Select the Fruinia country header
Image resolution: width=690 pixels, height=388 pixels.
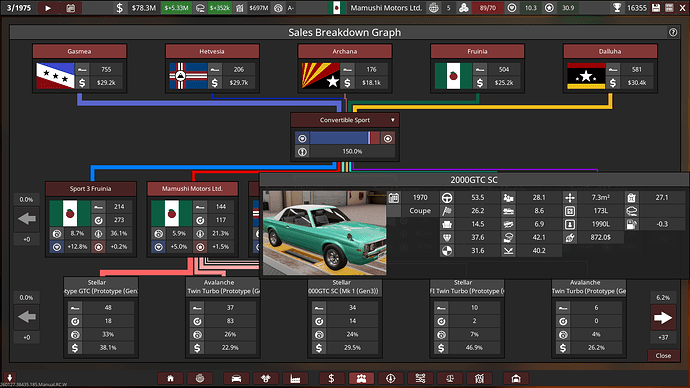[x=477, y=51]
